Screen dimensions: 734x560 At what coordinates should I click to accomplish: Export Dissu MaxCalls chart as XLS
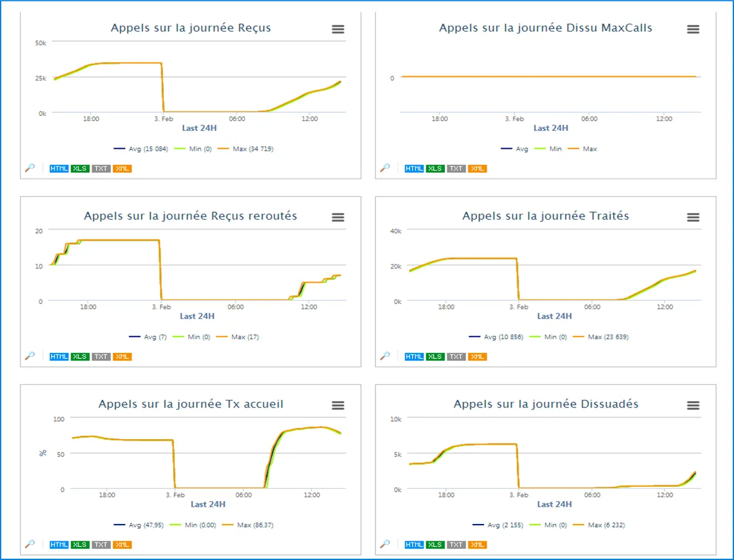pyautogui.click(x=435, y=169)
